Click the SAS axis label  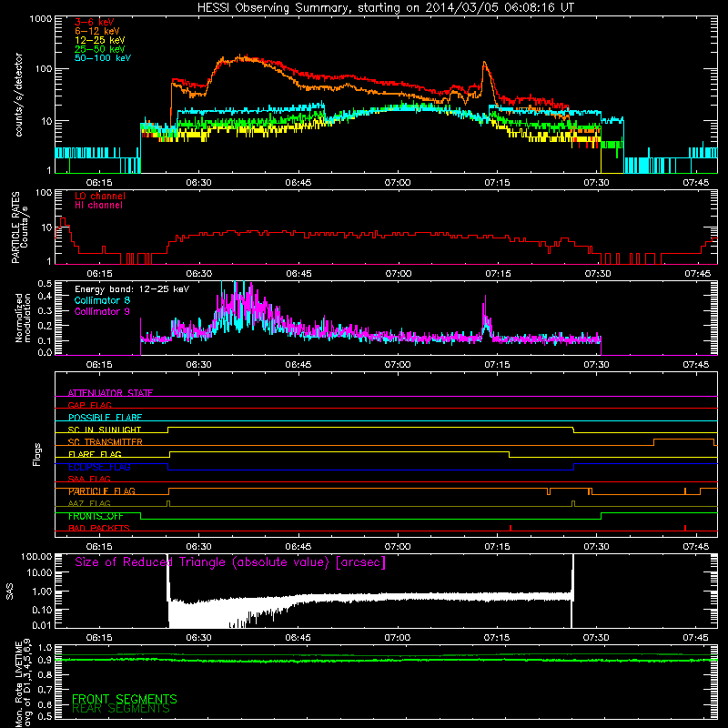(x=9, y=591)
